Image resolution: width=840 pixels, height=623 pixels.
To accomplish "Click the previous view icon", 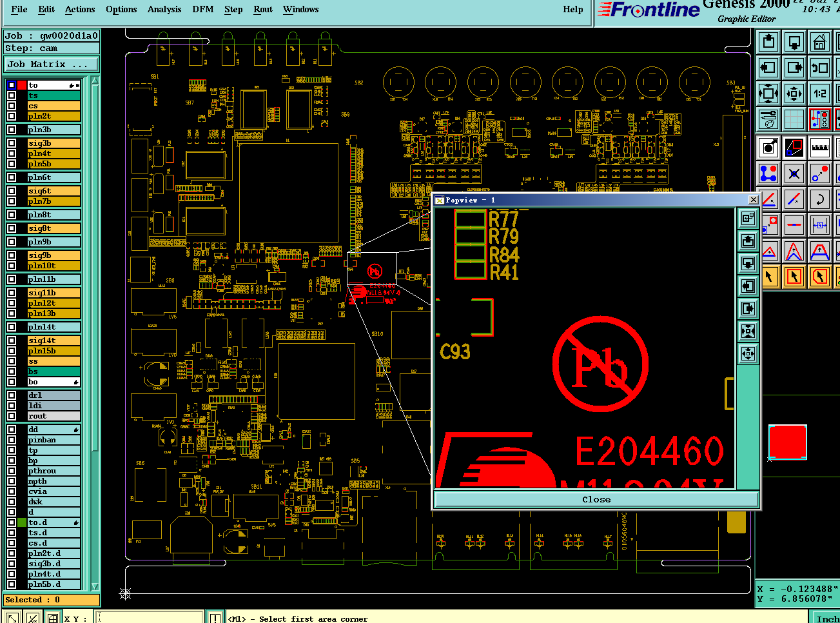I will click(x=819, y=68).
